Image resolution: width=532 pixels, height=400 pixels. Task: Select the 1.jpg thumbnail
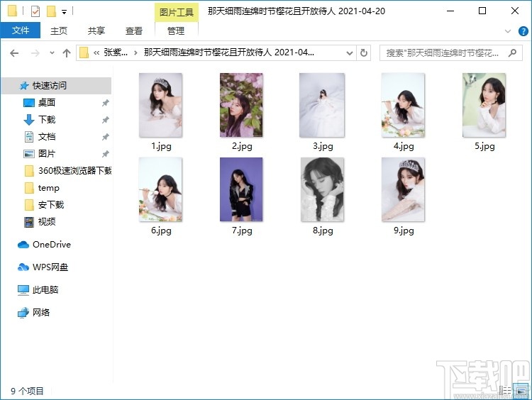tap(161, 105)
